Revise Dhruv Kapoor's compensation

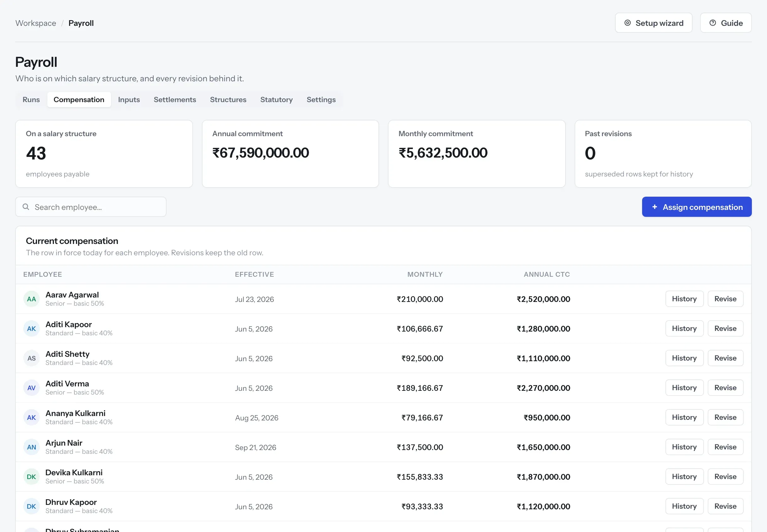pyautogui.click(x=725, y=506)
